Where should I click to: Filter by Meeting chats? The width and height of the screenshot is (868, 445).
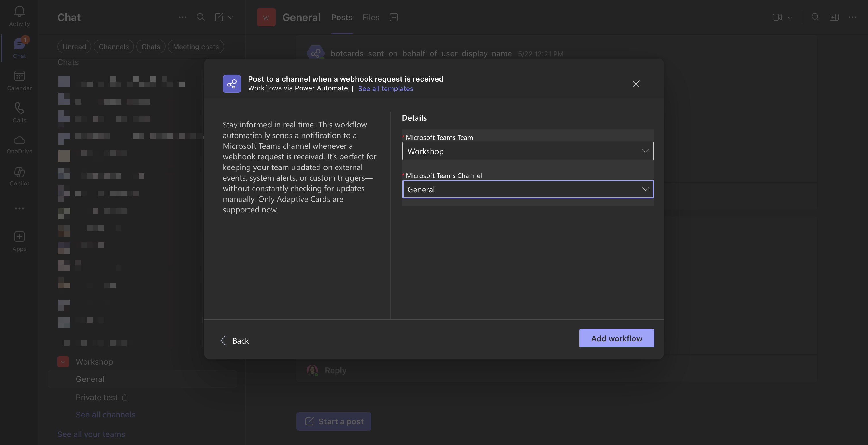196,47
